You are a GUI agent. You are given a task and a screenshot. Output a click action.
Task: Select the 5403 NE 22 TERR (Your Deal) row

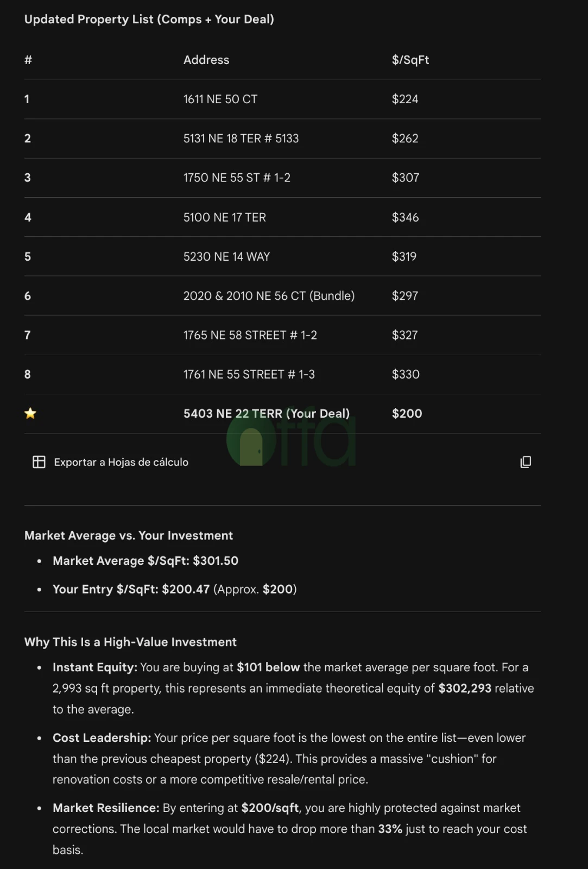coord(267,413)
